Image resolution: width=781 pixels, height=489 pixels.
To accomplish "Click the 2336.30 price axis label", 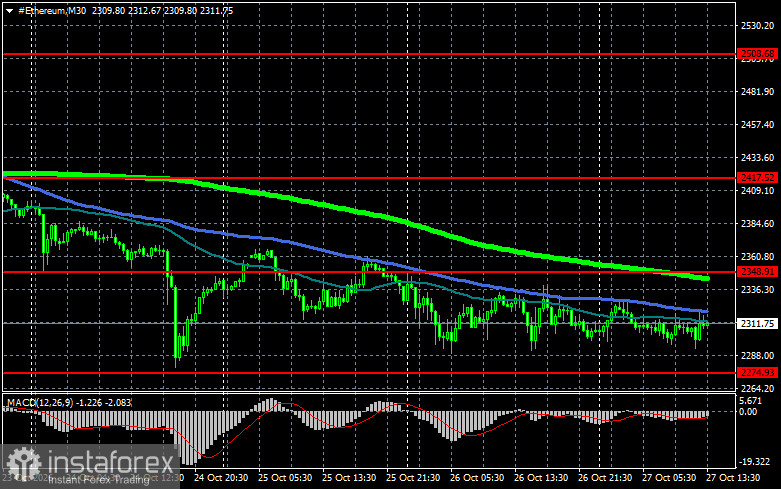I will 758,289.
